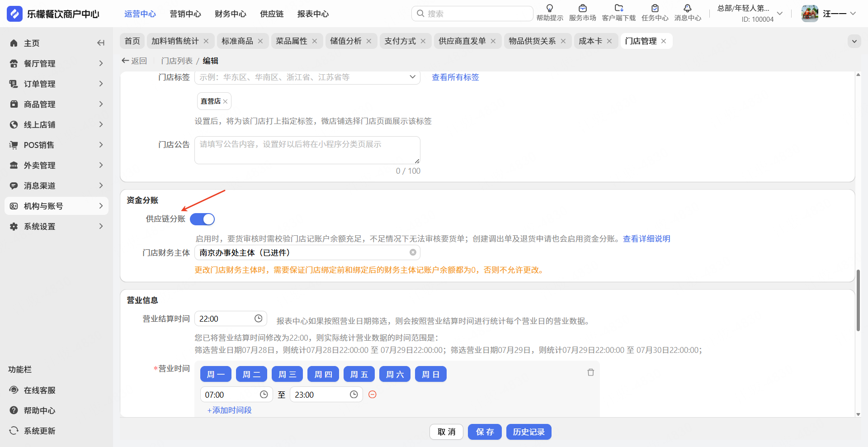
Task: Open the 消息中心 bell icon
Action: [x=687, y=9]
